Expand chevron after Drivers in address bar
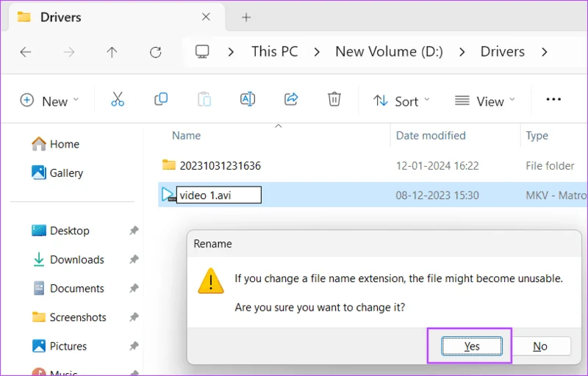The height and width of the screenshot is (376, 588). (x=544, y=52)
